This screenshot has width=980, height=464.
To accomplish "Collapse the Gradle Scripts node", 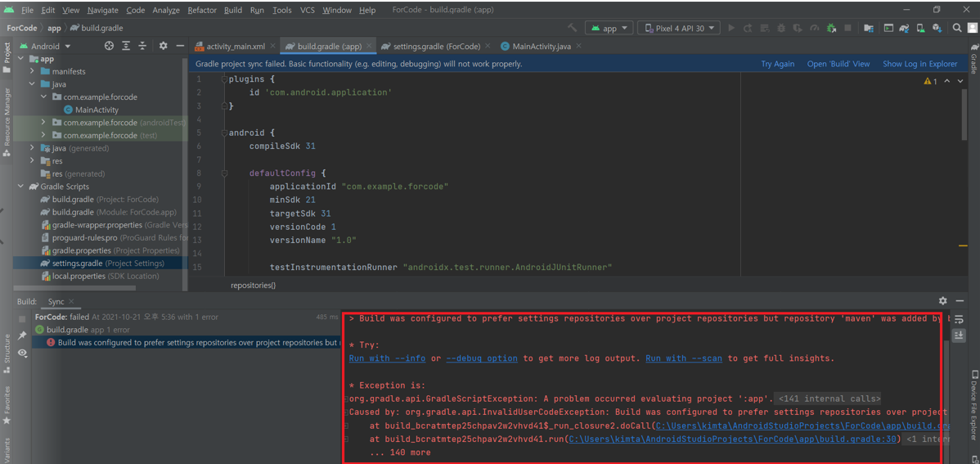I will [x=20, y=187].
